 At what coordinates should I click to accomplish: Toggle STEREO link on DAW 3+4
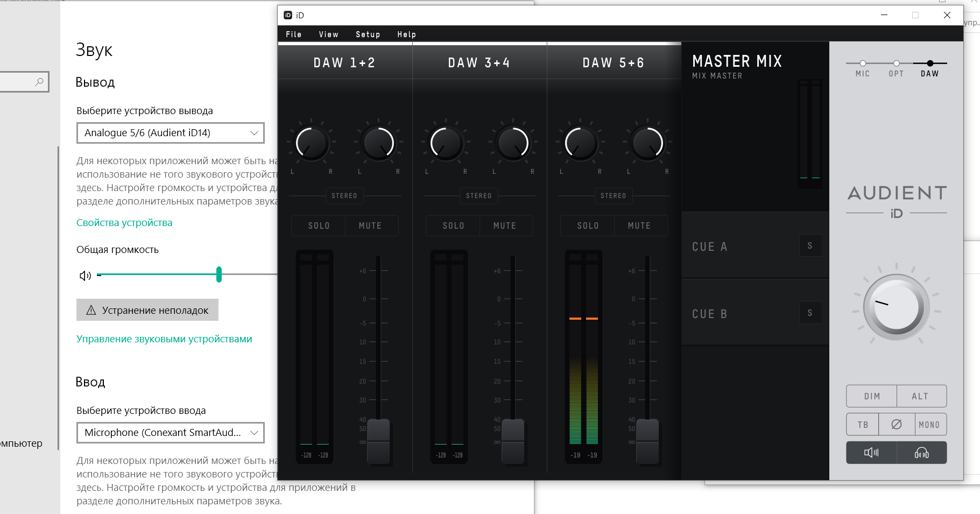pos(479,196)
